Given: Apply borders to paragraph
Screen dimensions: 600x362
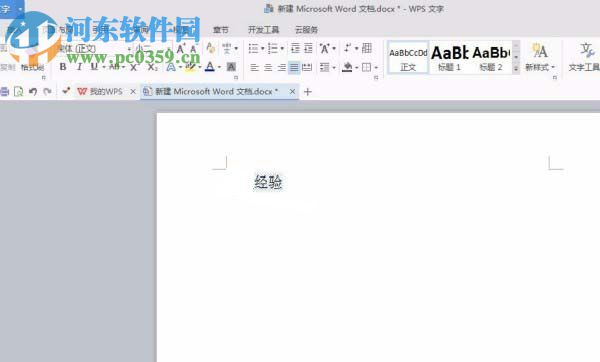Looking at the screenshot, I should point(366,68).
